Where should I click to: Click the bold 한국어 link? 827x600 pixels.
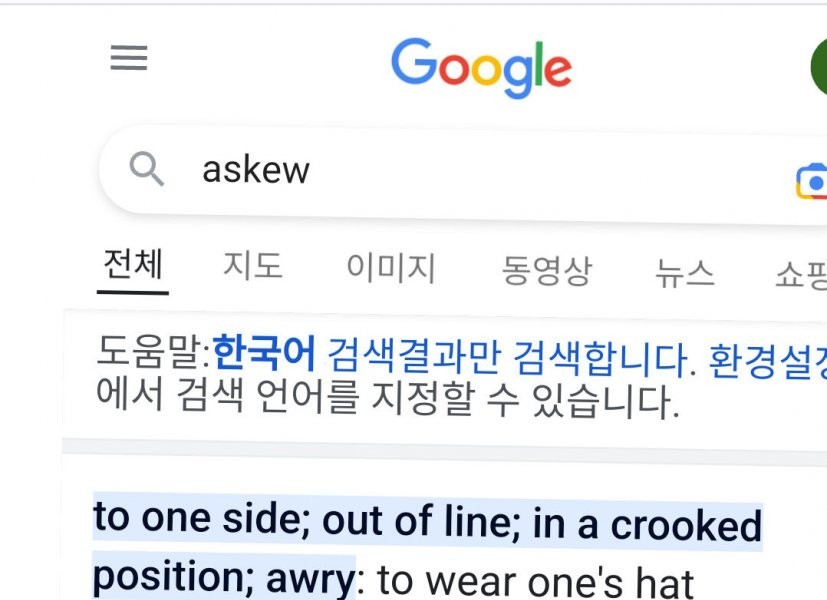tap(265, 353)
